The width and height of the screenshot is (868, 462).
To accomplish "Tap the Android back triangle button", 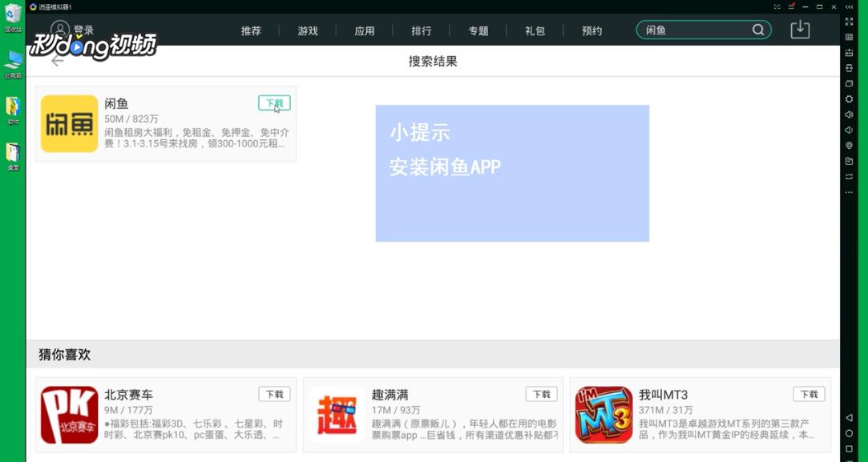I will point(849,418).
